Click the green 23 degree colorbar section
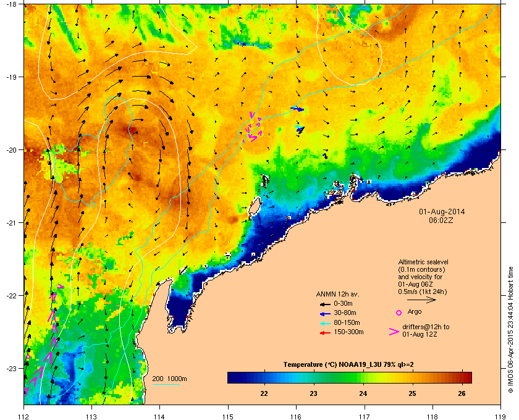 (x=313, y=377)
